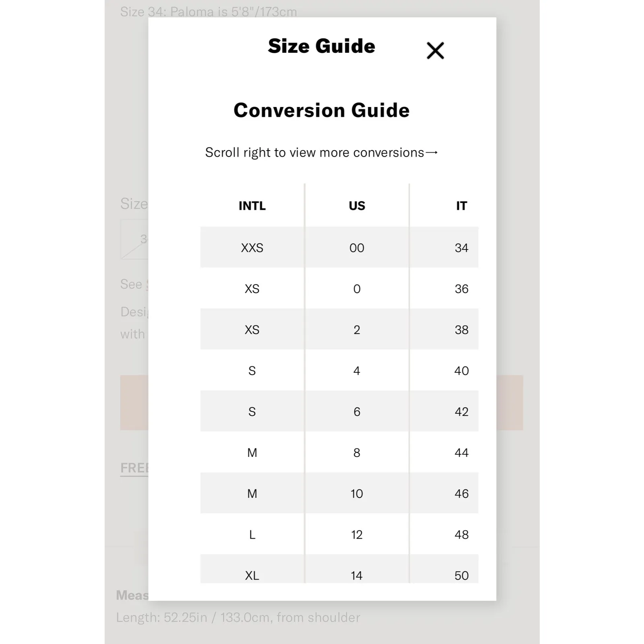Viewport: 644px width, 644px height.
Task: Select US size 10 cell
Action: [357, 493]
